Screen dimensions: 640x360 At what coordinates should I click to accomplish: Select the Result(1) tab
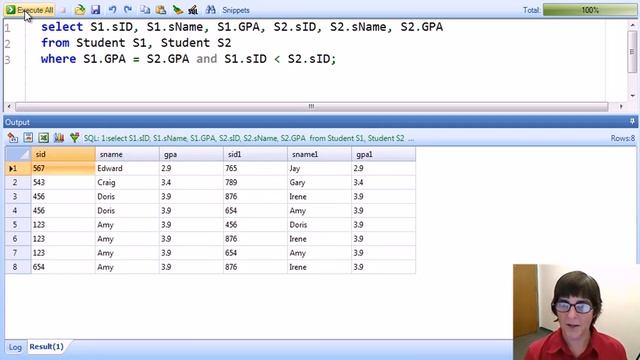click(47, 347)
